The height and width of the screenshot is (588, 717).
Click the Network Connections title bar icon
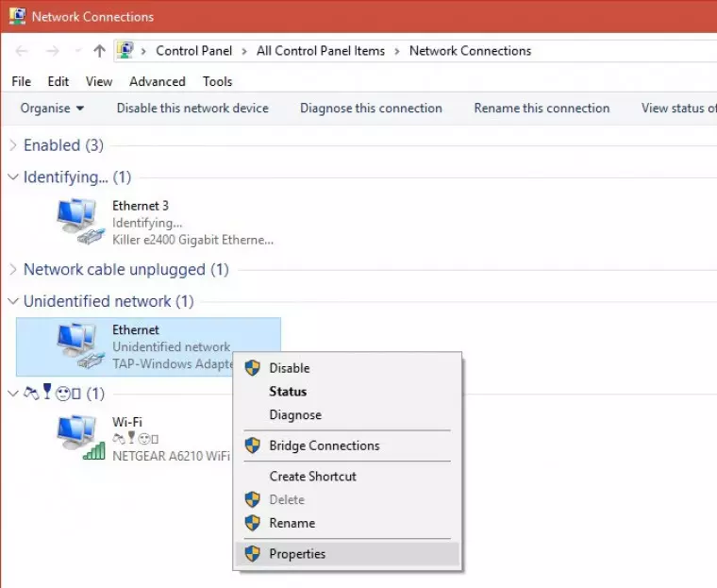17,17
